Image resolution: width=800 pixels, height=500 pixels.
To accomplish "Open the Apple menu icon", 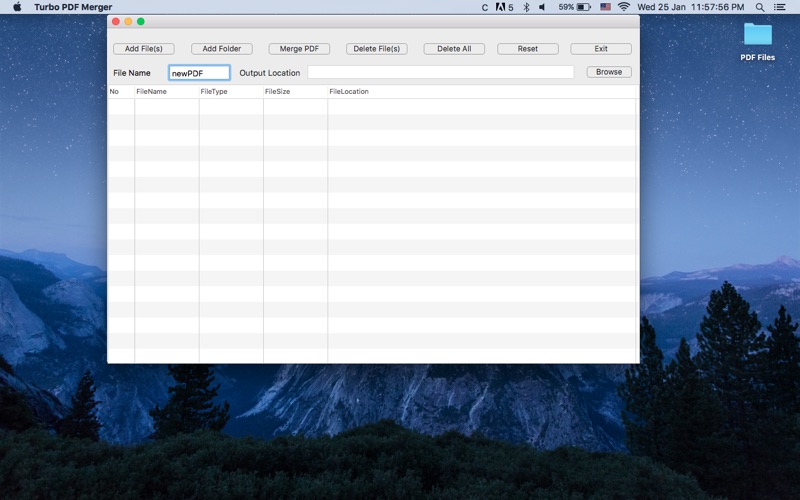I will pyautogui.click(x=17, y=7).
